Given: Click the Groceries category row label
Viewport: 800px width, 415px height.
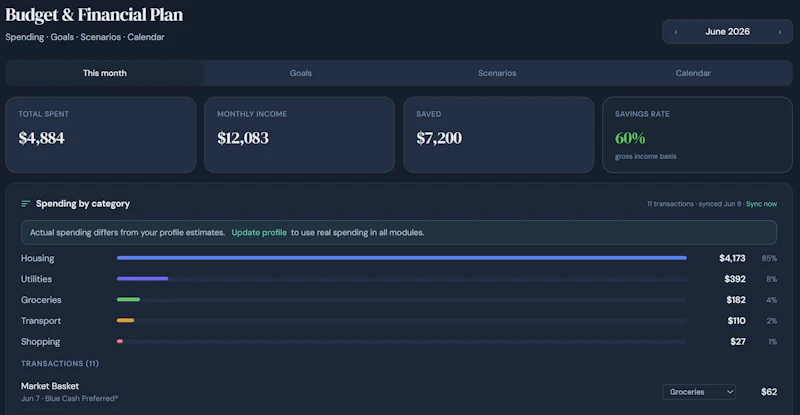Looking at the screenshot, I should 41,300.
